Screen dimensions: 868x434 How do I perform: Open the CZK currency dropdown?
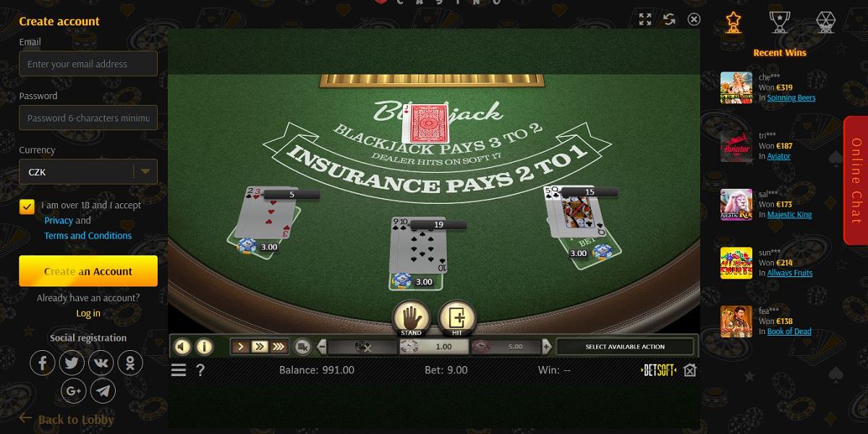coord(88,172)
